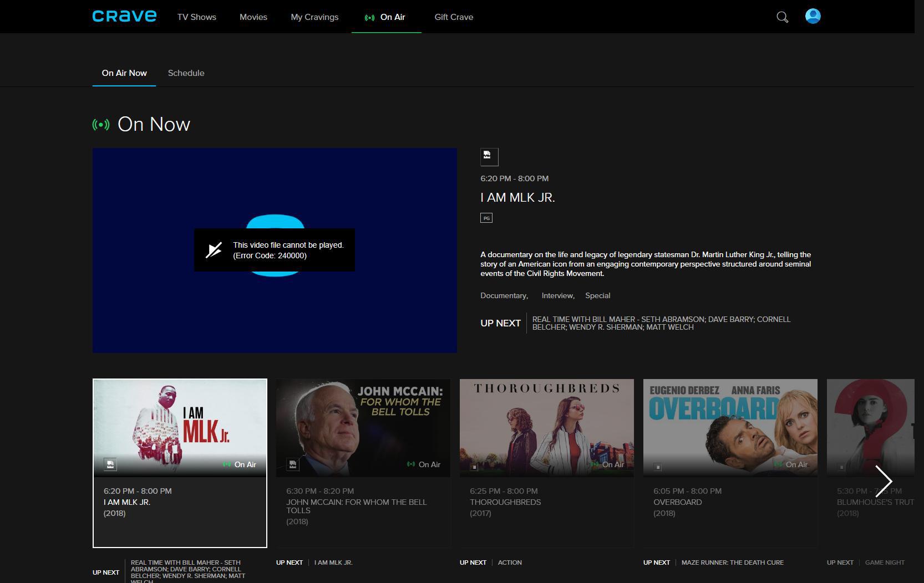Screen dimensions: 924x583
Task: Advance the carousel with the next arrow
Action: pyautogui.click(x=885, y=482)
